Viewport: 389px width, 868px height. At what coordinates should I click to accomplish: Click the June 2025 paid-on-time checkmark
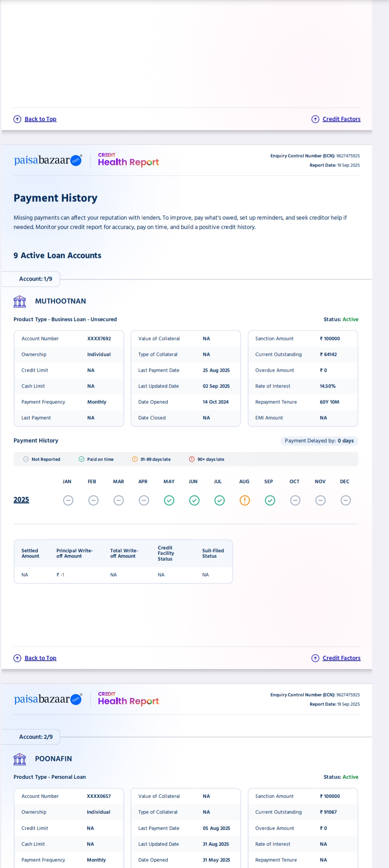[x=194, y=500]
